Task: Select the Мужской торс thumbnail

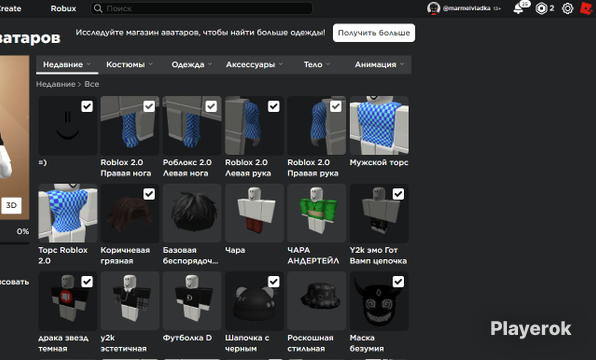Action: 379,125
